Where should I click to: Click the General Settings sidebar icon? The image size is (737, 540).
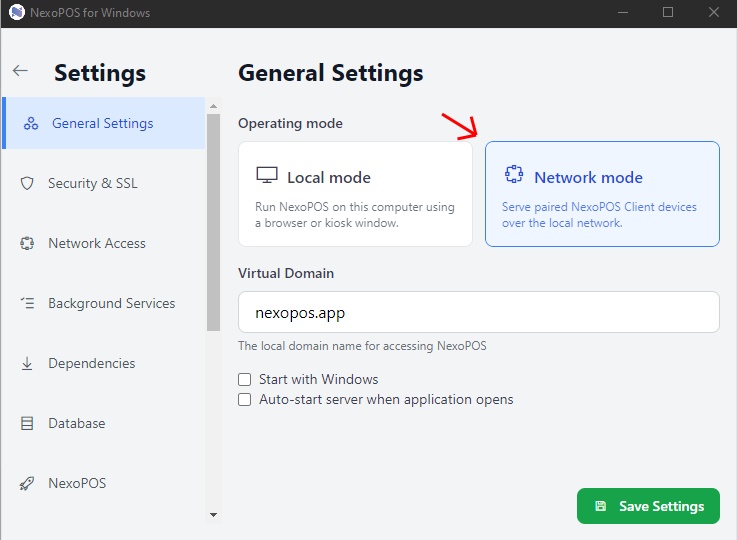pos(31,123)
